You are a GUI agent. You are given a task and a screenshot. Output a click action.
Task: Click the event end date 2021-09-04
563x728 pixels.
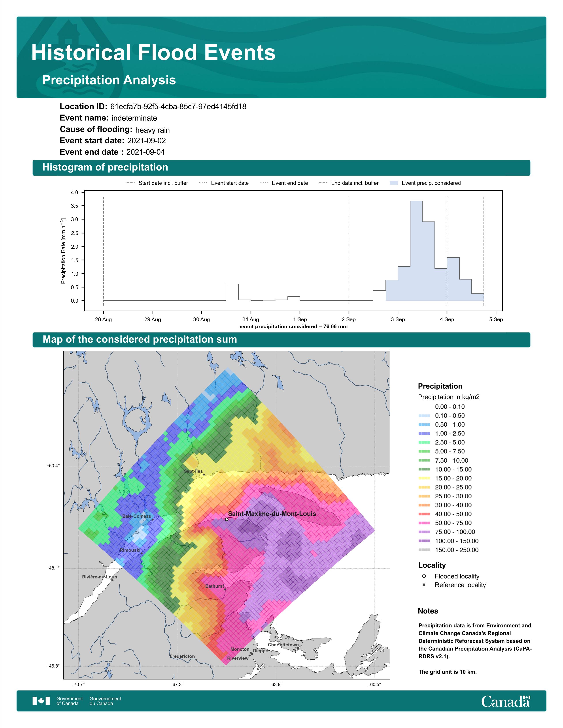(x=145, y=152)
